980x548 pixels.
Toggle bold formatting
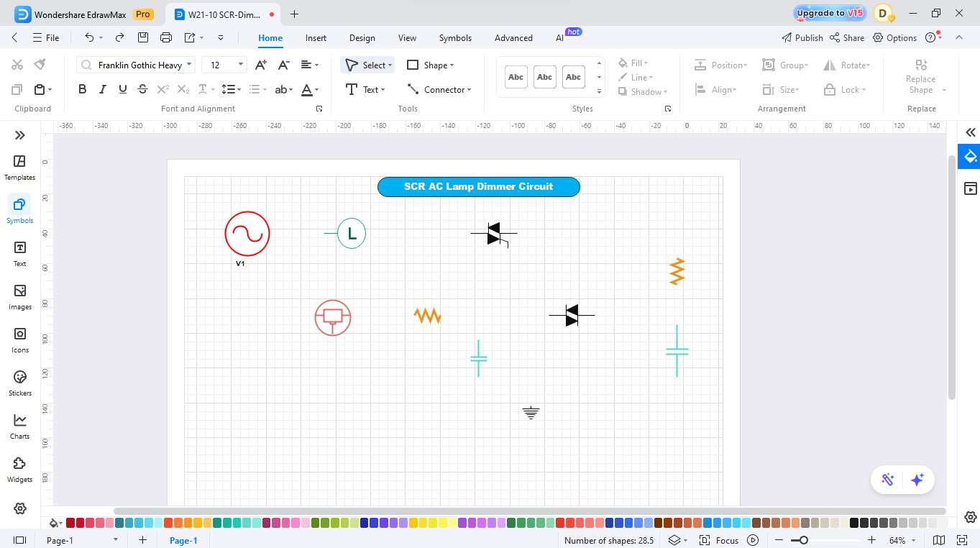82,89
